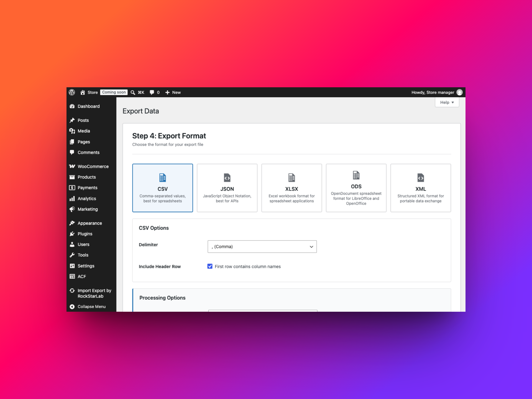Click the user avatar icon
The height and width of the screenshot is (399, 532).
459,92
